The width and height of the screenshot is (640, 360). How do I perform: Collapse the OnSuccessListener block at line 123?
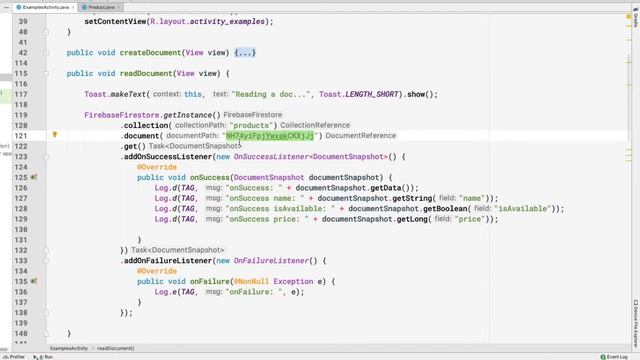point(46,157)
